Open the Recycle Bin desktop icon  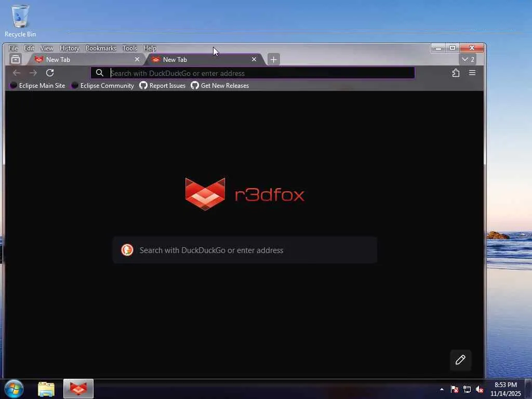pos(20,21)
